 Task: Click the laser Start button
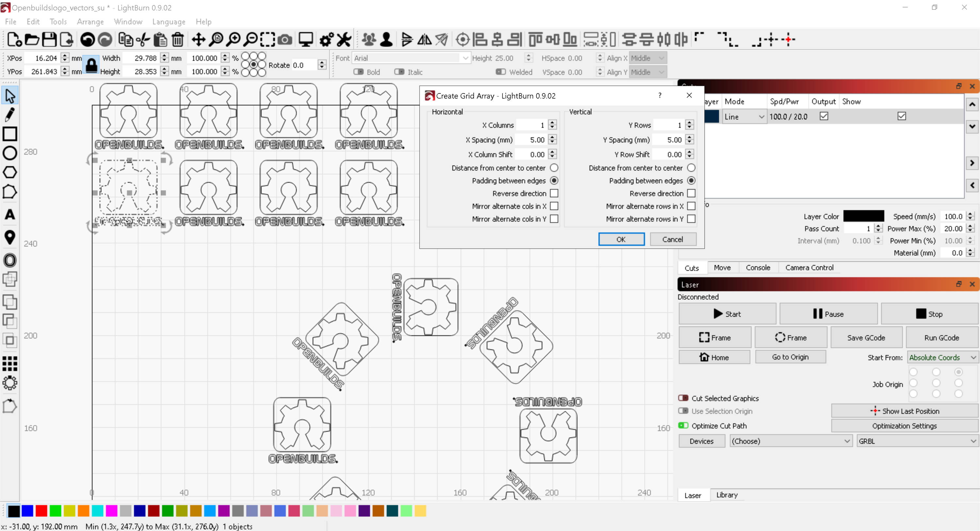(x=727, y=314)
